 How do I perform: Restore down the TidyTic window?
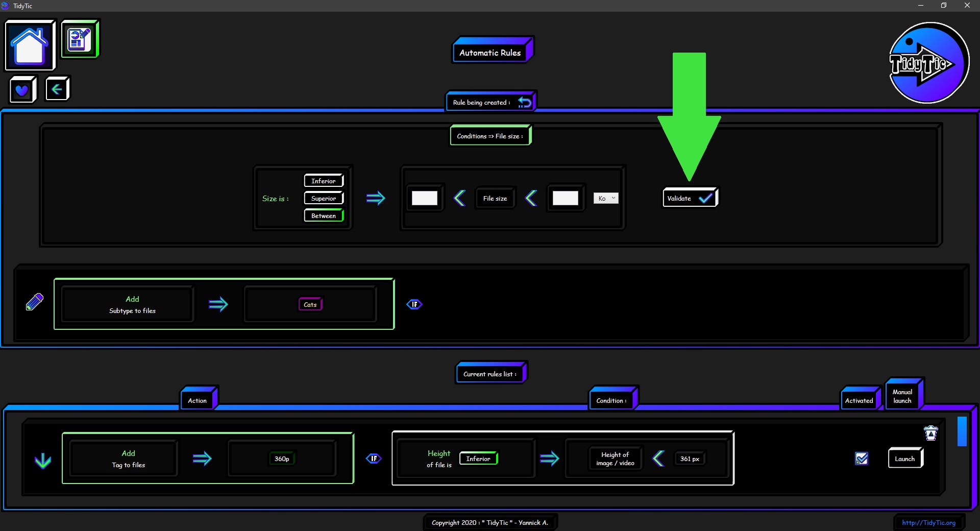pos(944,6)
